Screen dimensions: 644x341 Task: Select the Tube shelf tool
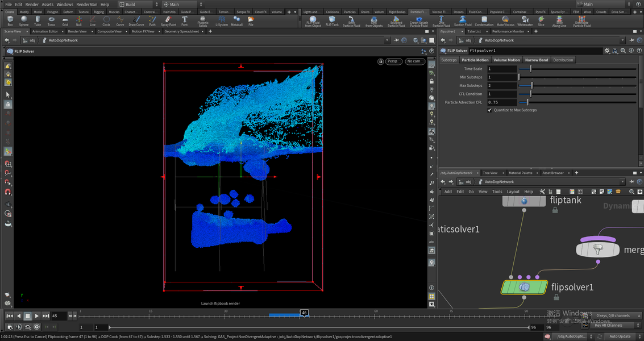click(38, 21)
